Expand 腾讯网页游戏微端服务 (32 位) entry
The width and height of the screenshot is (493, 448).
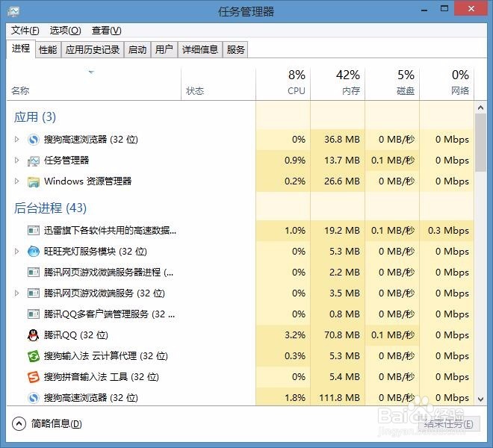pyautogui.click(x=16, y=293)
